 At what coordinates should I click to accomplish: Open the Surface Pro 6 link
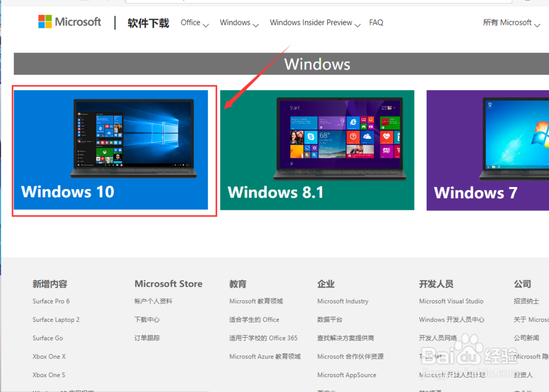[x=51, y=301]
